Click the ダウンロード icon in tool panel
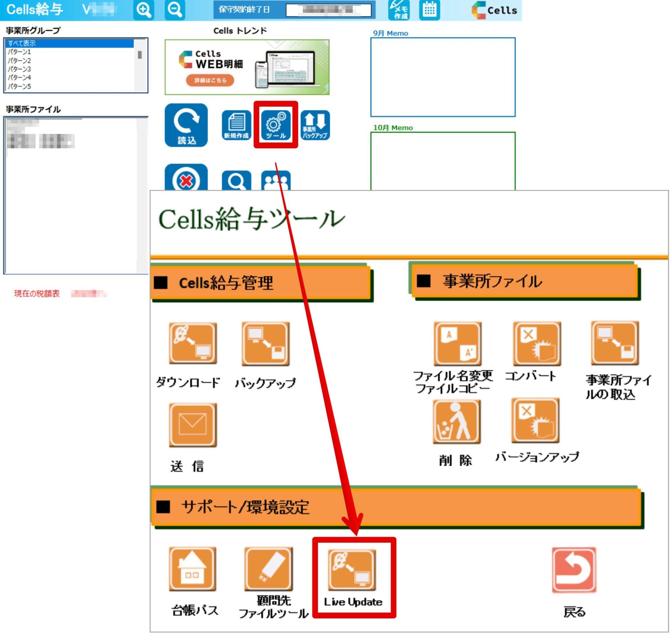The width and height of the screenshot is (672, 636). pyautogui.click(x=193, y=343)
